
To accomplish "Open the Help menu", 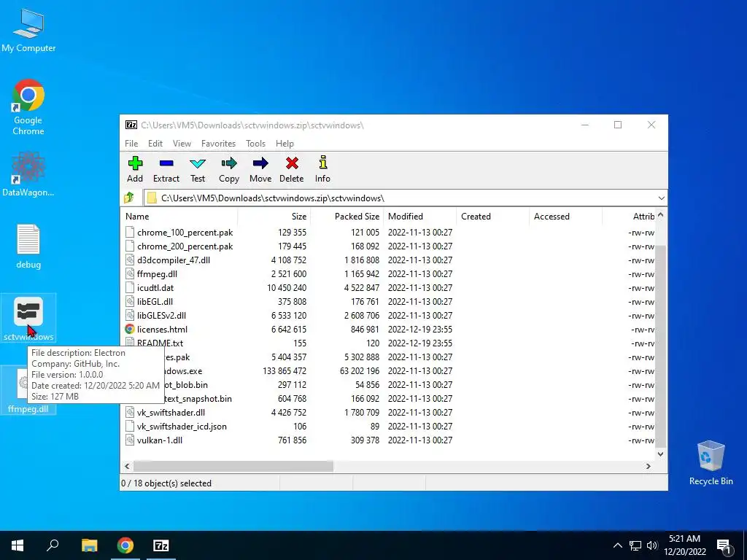I will tap(285, 144).
